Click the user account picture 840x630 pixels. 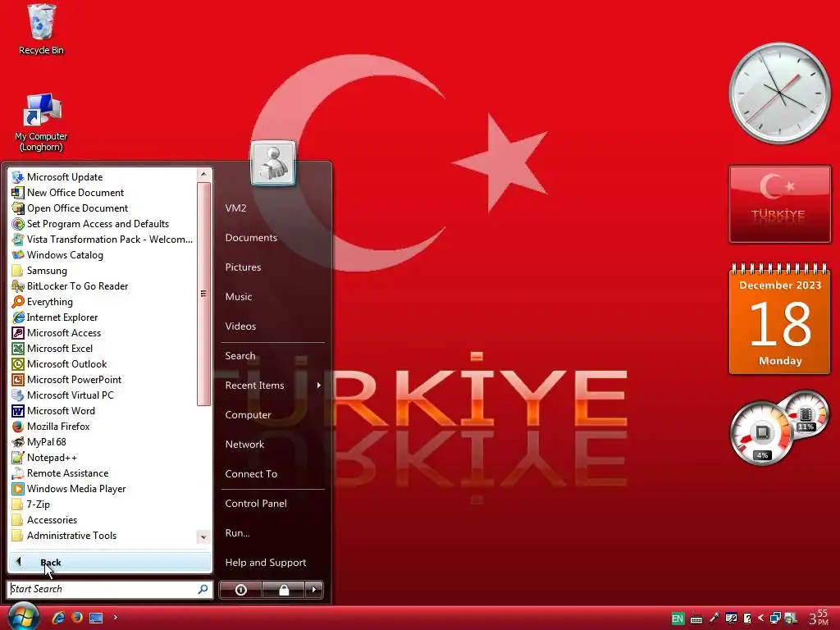(x=273, y=163)
